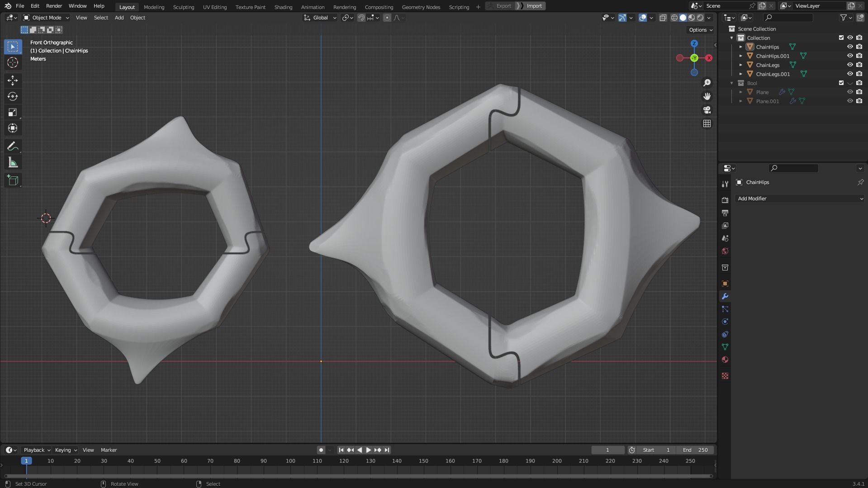Click the current frame number field

point(607,450)
